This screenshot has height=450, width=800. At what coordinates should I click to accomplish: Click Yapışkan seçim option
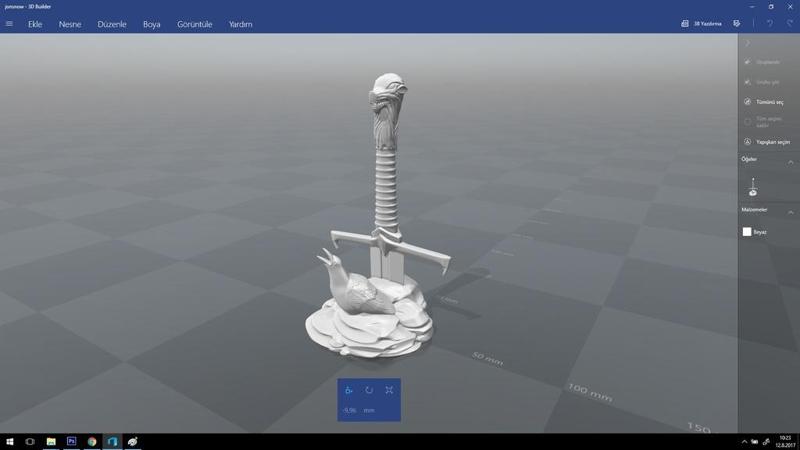(x=767, y=142)
